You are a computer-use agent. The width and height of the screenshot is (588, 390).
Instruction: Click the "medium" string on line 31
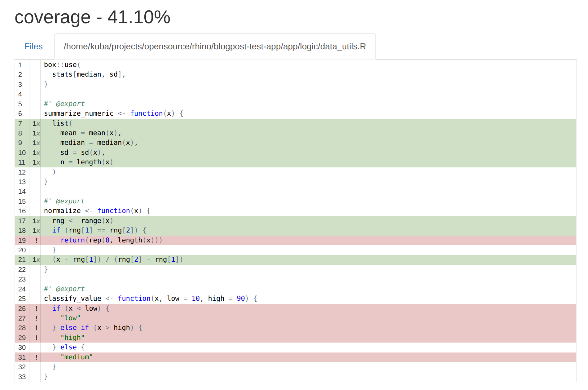tap(77, 357)
